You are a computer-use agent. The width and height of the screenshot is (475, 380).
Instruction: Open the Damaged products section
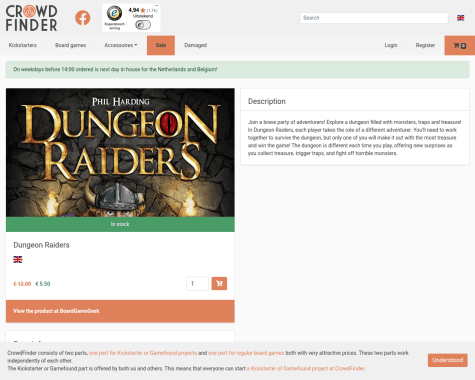[195, 45]
